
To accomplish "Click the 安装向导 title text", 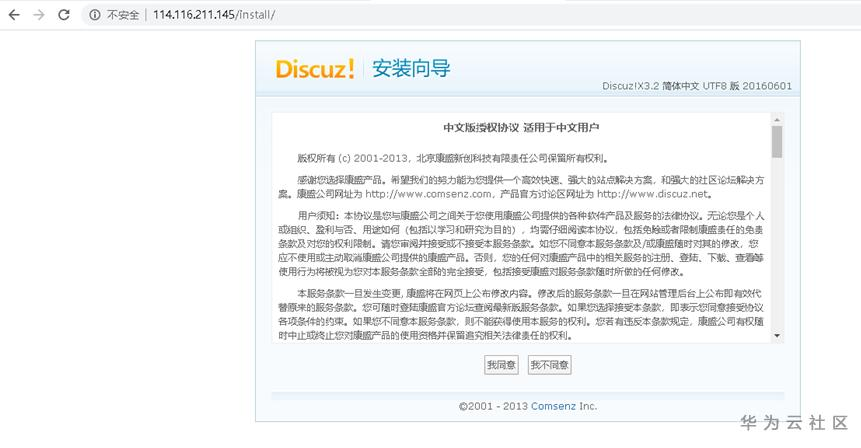I will coord(411,69).
